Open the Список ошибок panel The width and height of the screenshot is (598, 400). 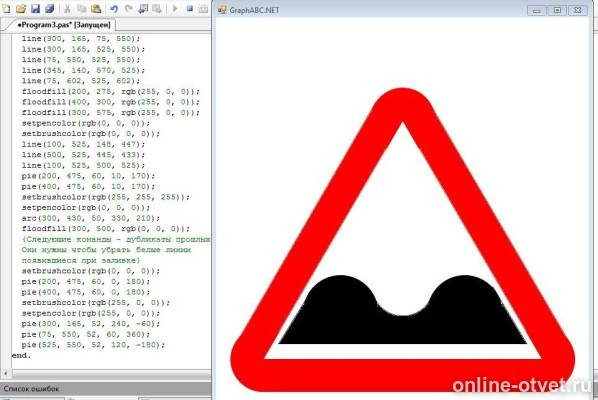[x=32, y=389]
